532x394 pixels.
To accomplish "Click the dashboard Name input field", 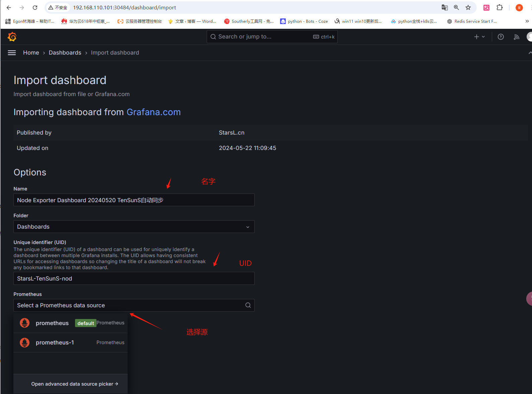I will [x=134, y=200].
